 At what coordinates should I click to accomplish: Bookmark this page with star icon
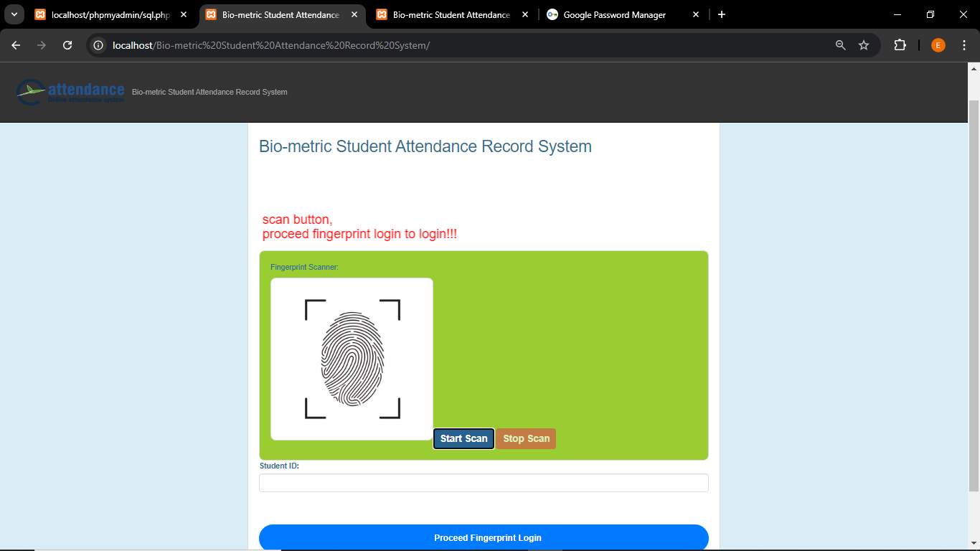[864, 45]
